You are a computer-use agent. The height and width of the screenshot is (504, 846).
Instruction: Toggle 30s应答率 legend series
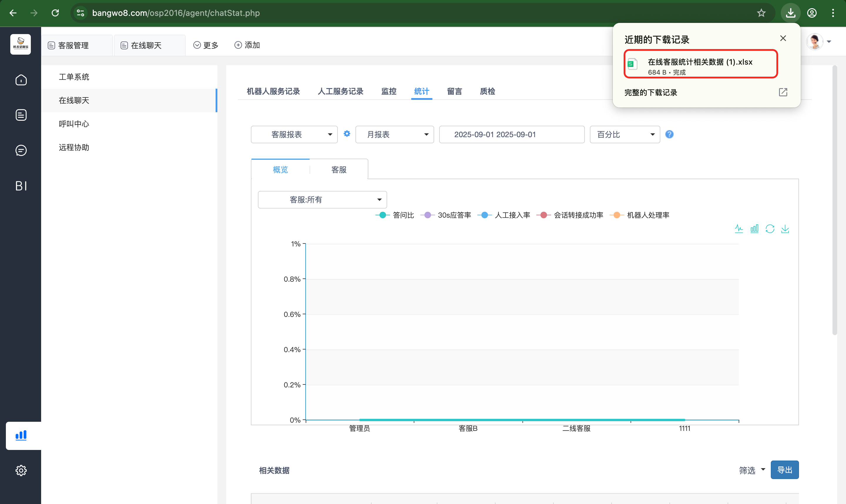pos(446,215)
